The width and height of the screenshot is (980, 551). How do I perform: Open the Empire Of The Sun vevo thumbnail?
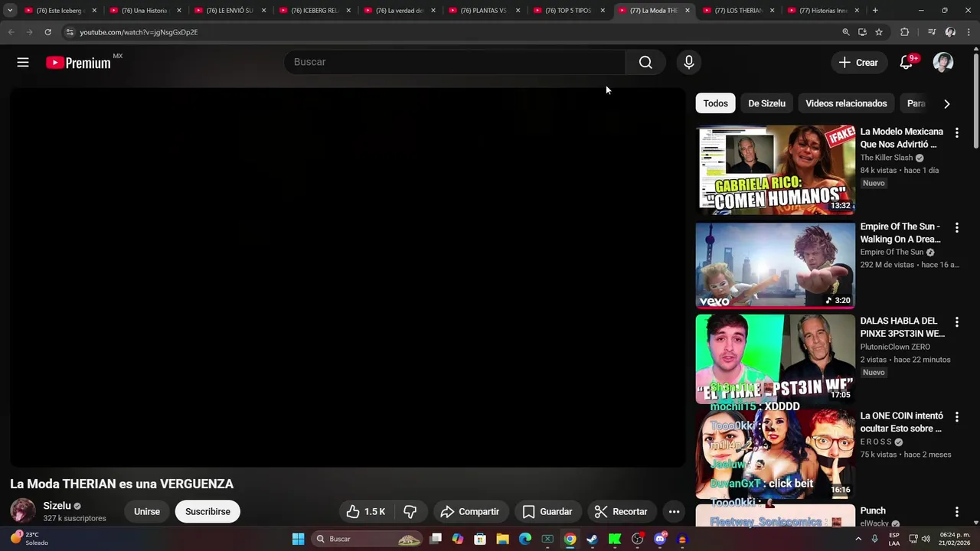775,265
